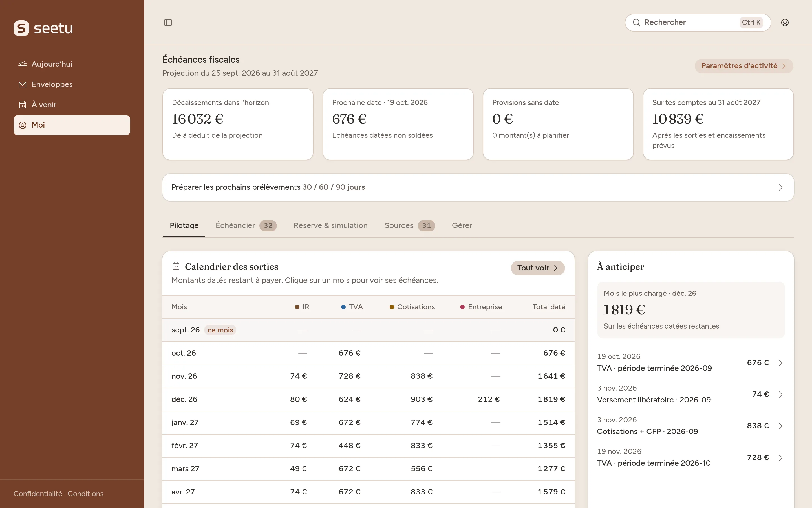Click the Calendrier des sorties calendar icon
This screenshot has width=812, height=508.
click(176, 266)
